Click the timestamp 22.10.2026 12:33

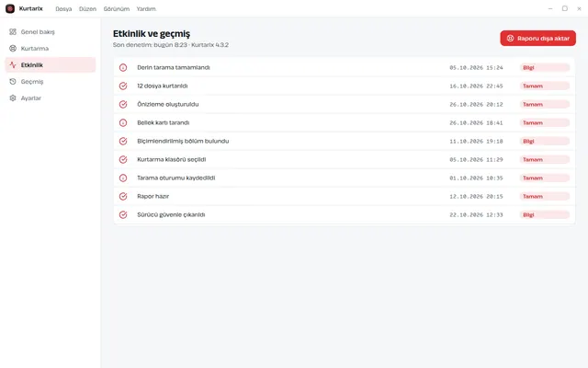coord(476,214)
